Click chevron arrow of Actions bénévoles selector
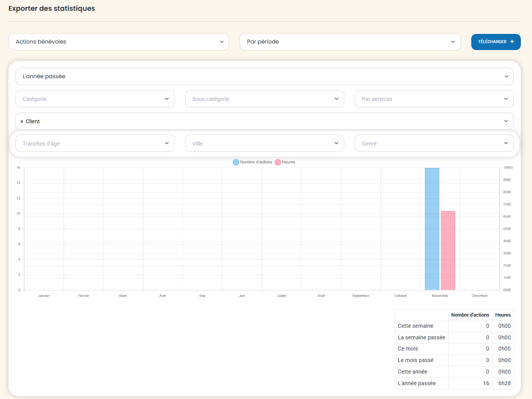532x399 pixels. pyautogui.click(x=222, y=42)
